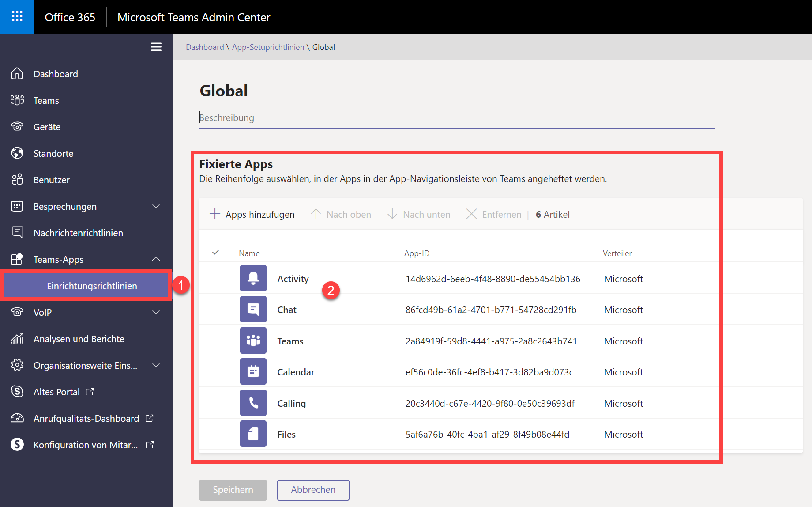Click the Entfernen toolbar button

click(x=494, y=214)
